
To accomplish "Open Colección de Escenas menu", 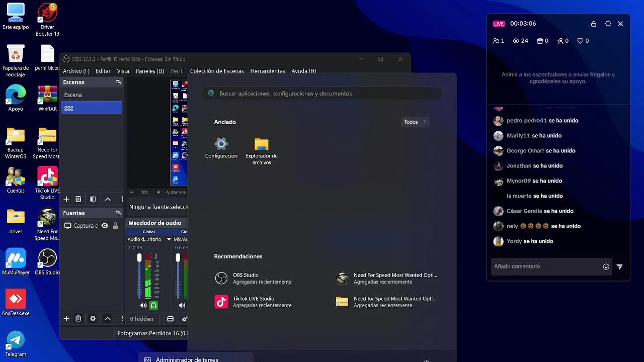I will (x=217, y=71).
